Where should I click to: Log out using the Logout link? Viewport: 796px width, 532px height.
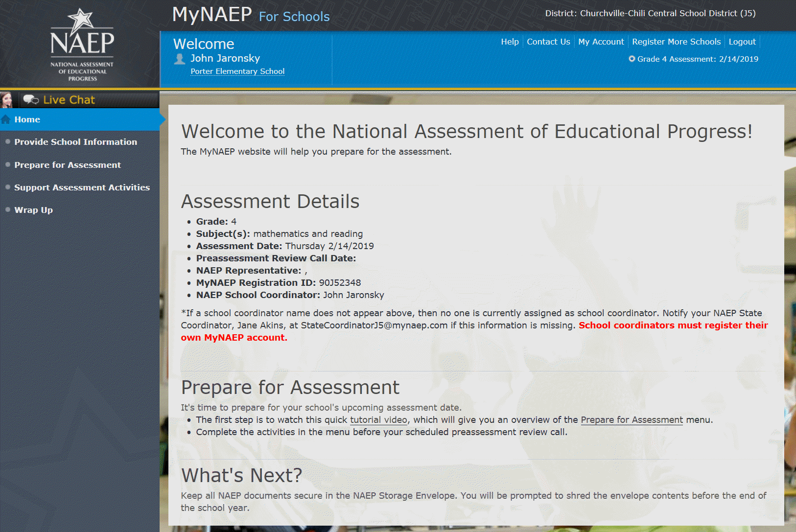pos(742,42)
